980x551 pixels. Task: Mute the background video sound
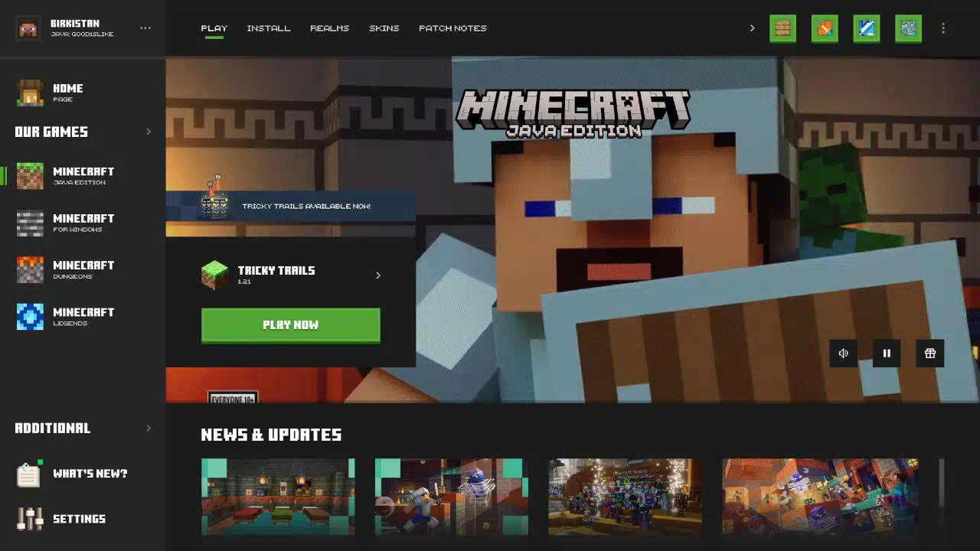coord(843,354)
